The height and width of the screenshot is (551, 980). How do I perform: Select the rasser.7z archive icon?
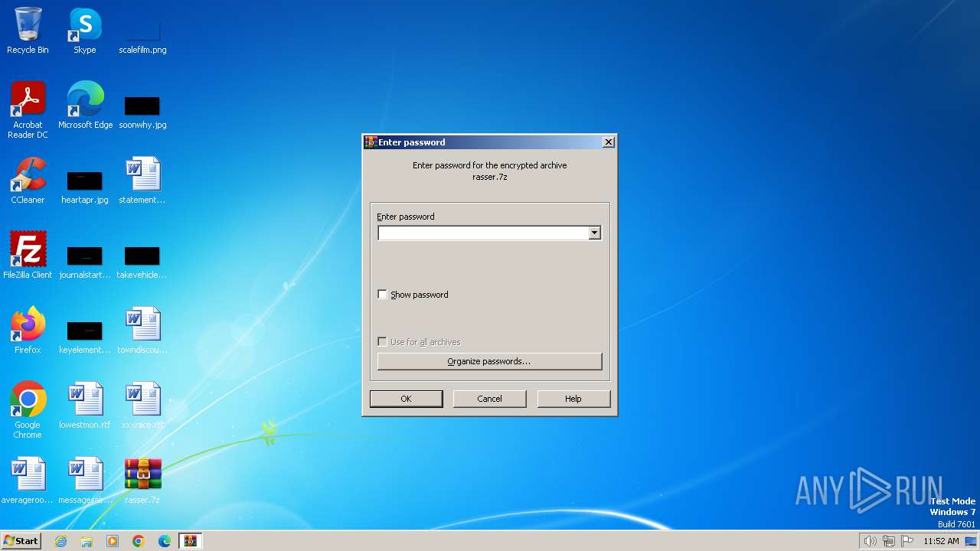click(x=142, y=481)
